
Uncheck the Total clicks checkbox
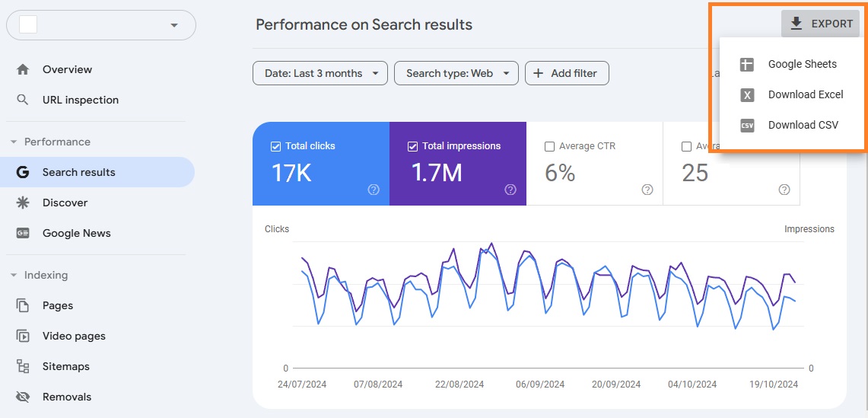(275, 146)
